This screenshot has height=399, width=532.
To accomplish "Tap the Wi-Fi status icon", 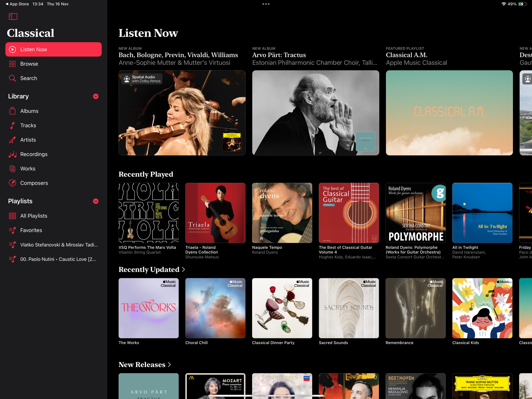I will pos(504,4).
